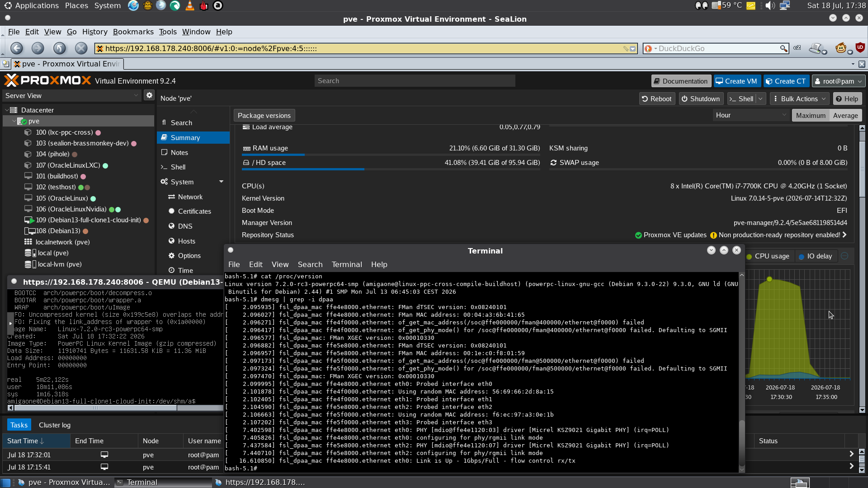Viewport: 868px width, 488px height.
Task: Click the volume speaker icon in system tray
Action: pyautogui.click(x=770, y=5)
